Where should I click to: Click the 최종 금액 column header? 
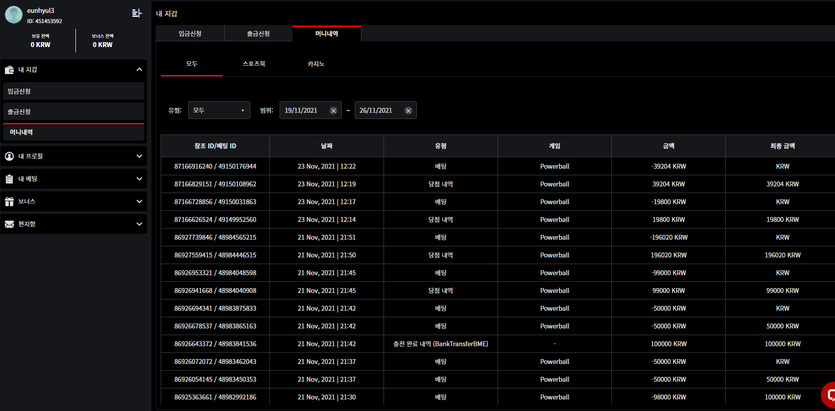pos(782,145)
